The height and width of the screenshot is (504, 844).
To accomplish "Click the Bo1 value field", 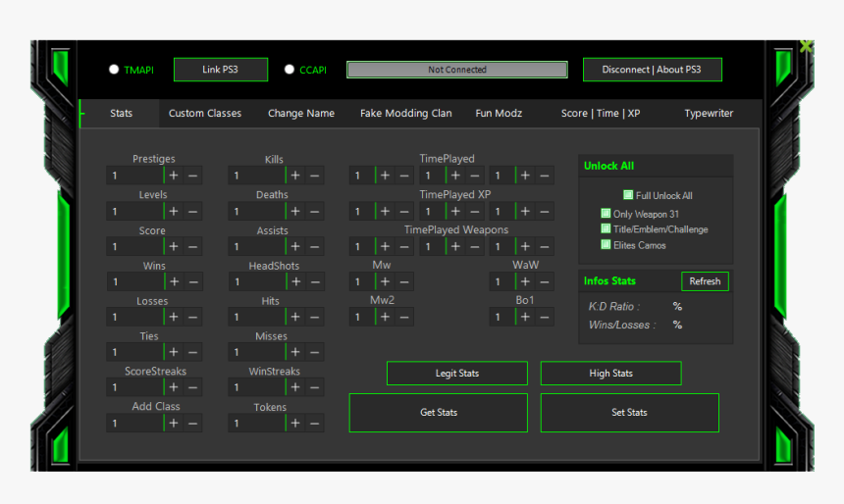I will tap(502, 318).
